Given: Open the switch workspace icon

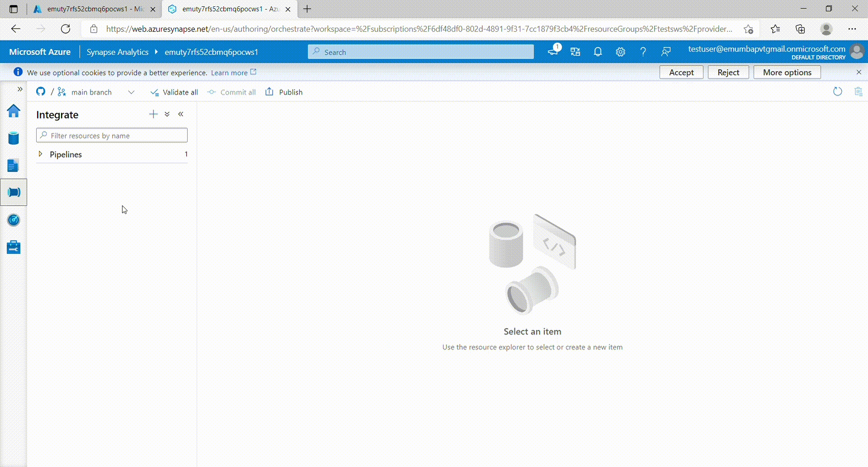Looking at the screenshot, I should click(576, 52).
